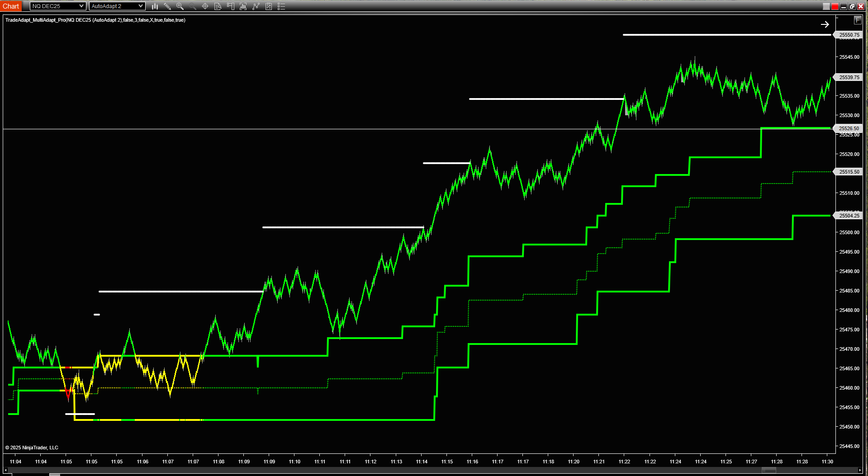Toggle the red window link square
This screenshot has height=476, width=868.
tap(835, 6)
